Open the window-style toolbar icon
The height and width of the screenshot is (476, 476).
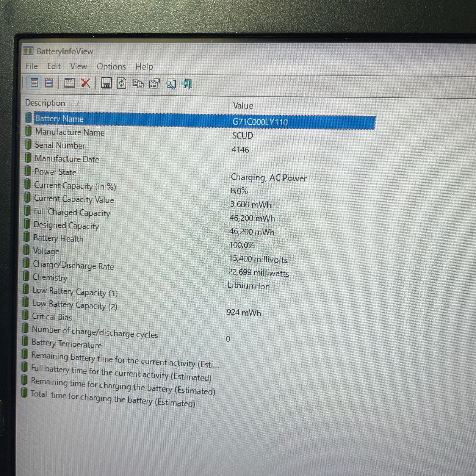point(70,83)
